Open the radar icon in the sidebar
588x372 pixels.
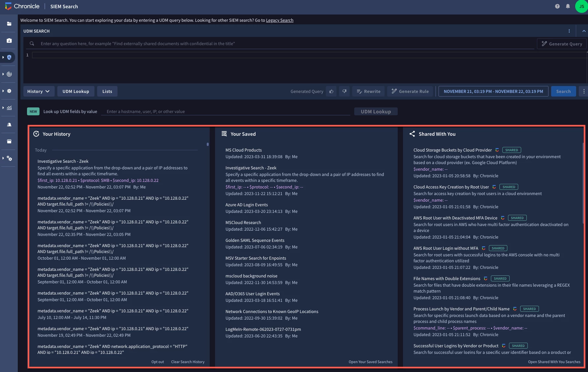click(x=9, y=74)
